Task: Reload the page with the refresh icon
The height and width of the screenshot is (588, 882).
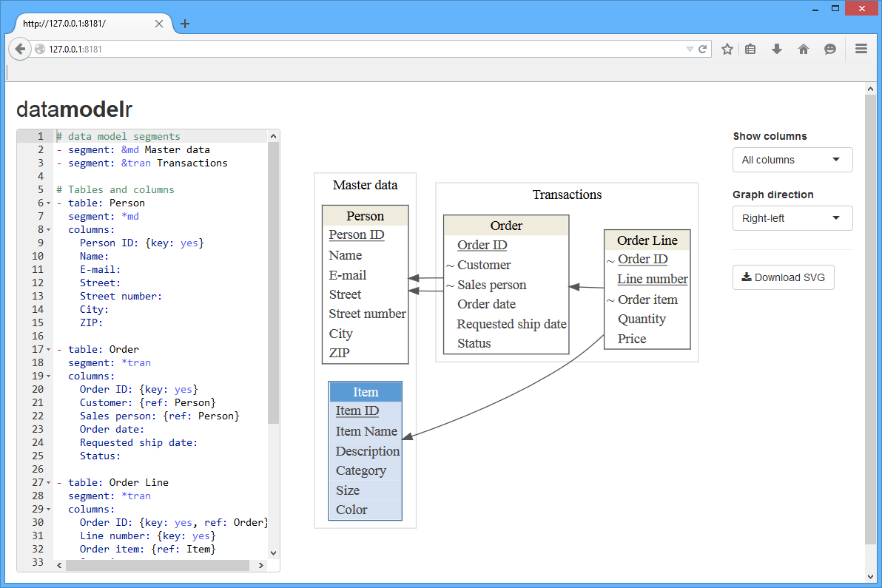Action: 702,50
